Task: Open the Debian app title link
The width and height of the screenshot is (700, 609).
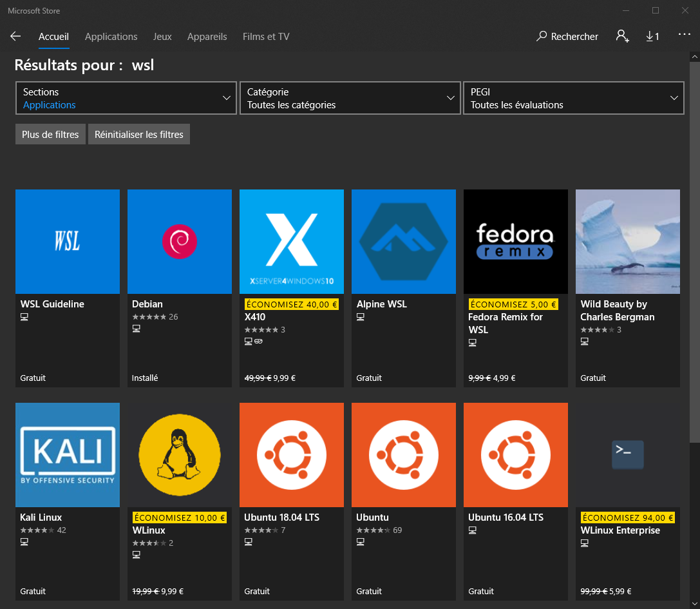Action: tap(147, 304)
